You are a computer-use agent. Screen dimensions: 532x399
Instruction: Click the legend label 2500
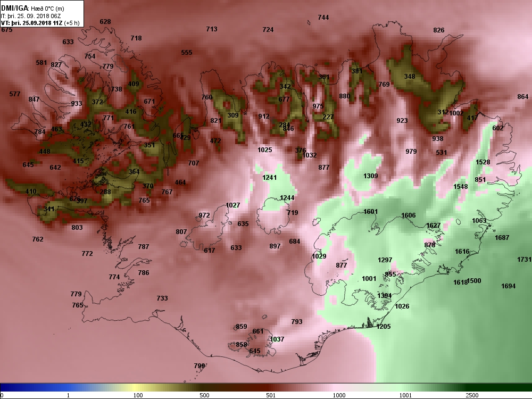471,395
